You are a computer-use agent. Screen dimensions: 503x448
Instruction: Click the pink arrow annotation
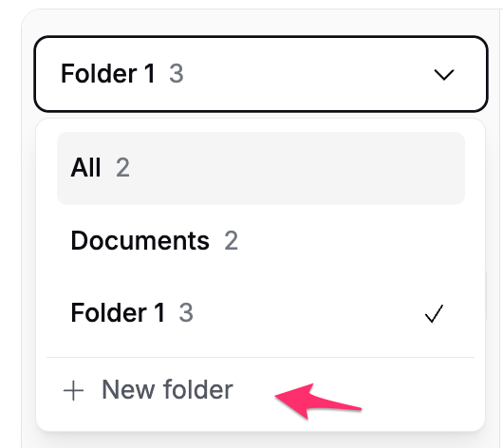(x=318, y=401)
